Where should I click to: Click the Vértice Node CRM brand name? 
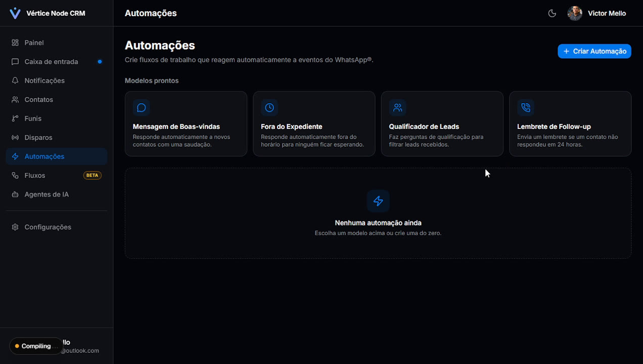[56, 14]
